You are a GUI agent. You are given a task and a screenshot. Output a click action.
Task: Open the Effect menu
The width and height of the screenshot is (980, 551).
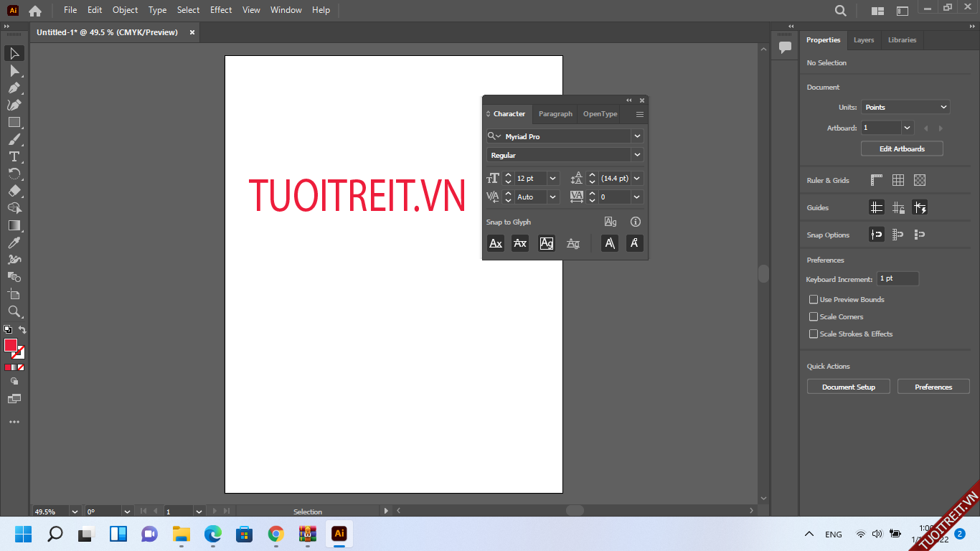coord(221,10)
